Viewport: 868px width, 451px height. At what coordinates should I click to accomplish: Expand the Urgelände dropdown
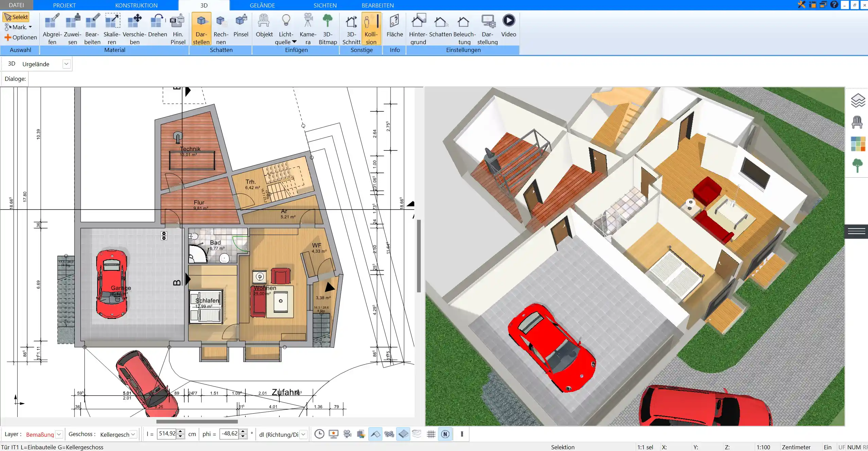coord(66,64)
